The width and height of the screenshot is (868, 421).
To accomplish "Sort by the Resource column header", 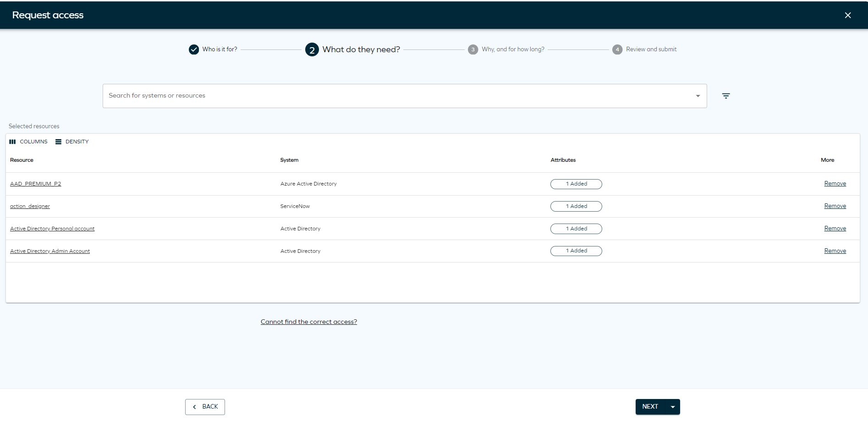I will [x=22, y=160].
